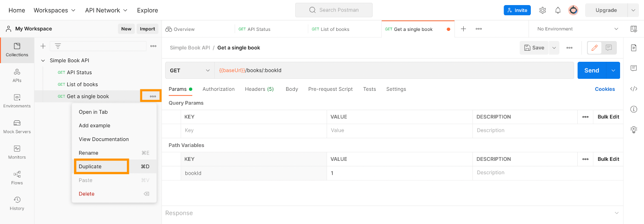644x224 pixels.
Task: Add a new request tab with plus icon
Action: click(463, 29)
